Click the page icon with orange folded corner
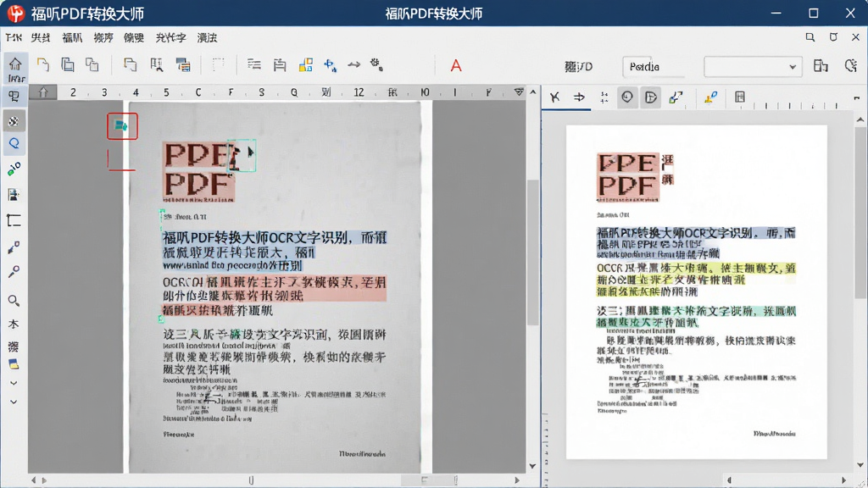 42,64
